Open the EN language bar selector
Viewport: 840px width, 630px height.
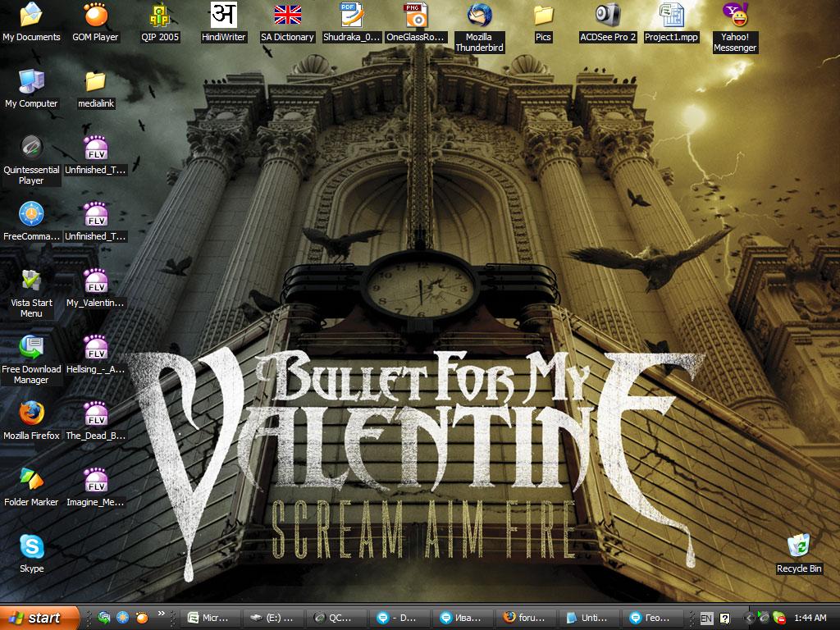[706, 618]
